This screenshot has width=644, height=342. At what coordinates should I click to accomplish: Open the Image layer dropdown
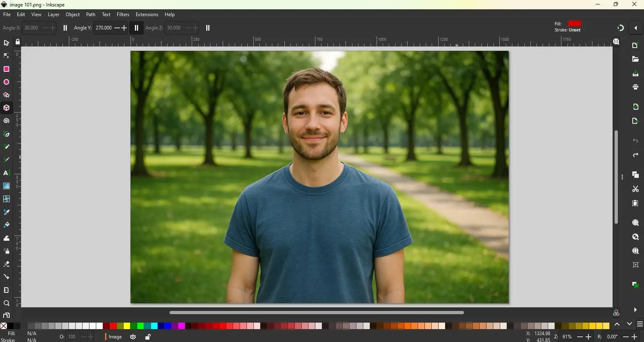pos(114,337)
